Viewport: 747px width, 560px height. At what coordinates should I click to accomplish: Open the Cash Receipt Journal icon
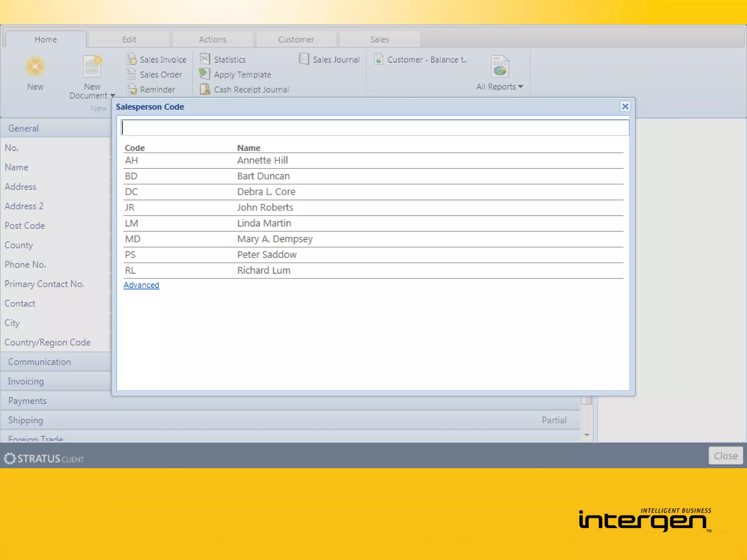205,89
